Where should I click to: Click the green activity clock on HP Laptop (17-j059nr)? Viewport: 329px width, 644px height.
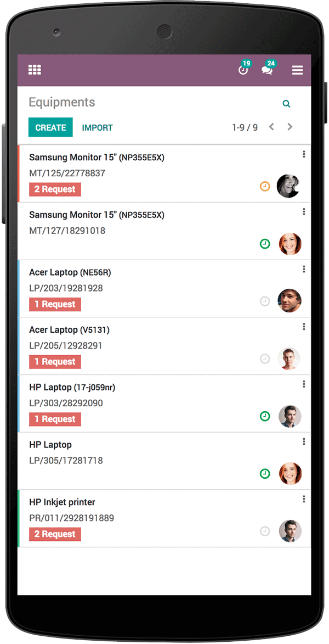pos(265,417)
